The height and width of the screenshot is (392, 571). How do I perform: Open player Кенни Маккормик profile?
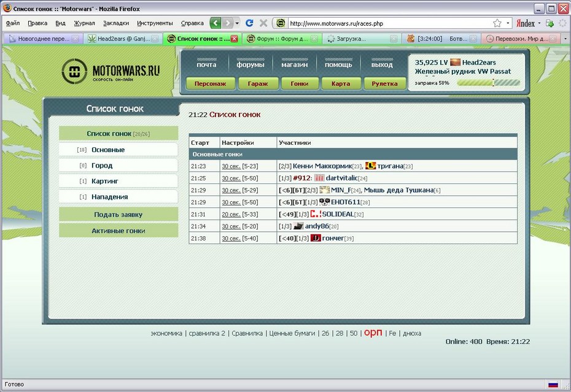point(322,166)
